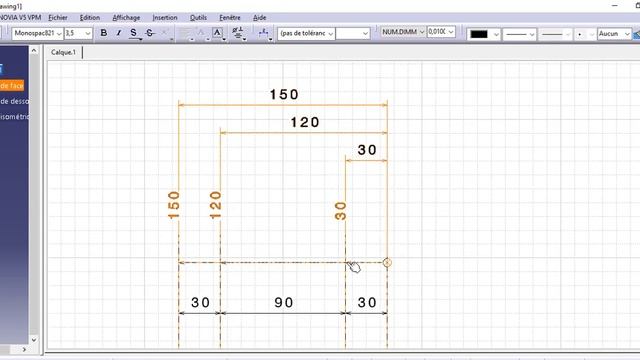Select the orange vertical 30 dimension text
The image size is (640, 360).
click(340, 211)
